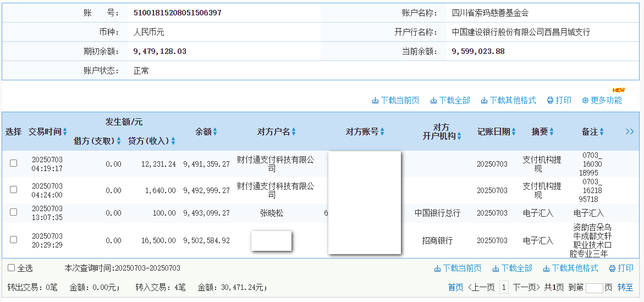
Task: Check the 20:29:29 transaction row box
Action: point(14,239)
